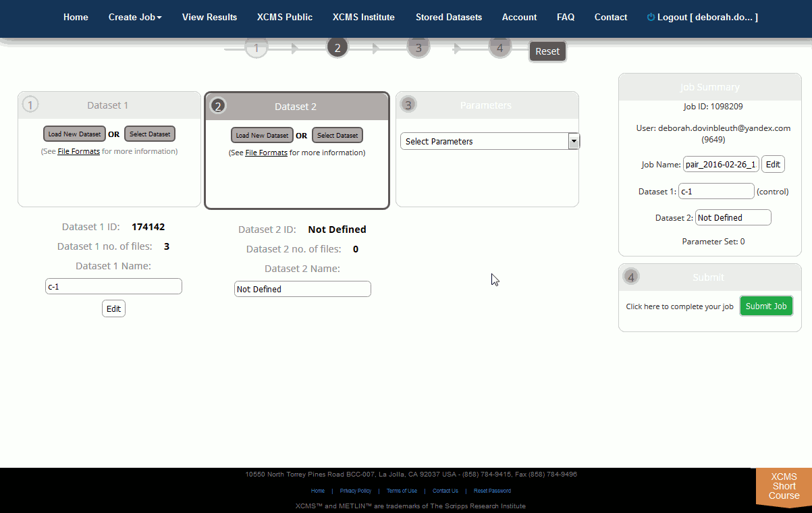Open the XCMS Short Course banner

coord(784,487)
